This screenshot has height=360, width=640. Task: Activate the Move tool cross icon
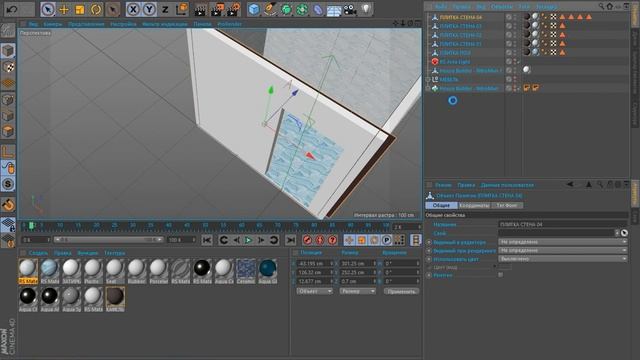click(64, 9)
